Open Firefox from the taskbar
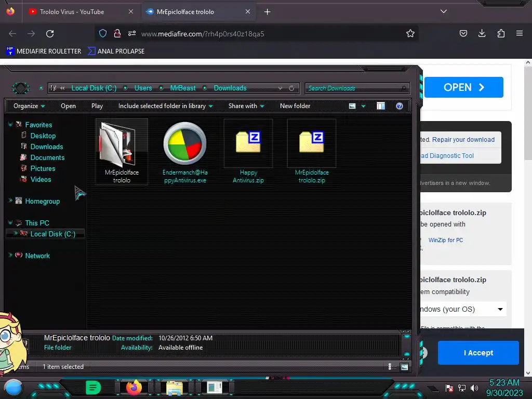 134,387
